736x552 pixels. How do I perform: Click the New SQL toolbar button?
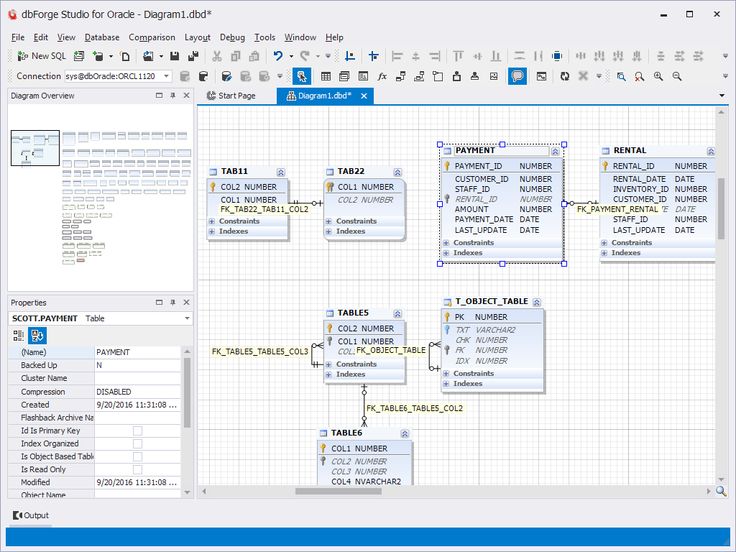pyautogui.click(x=41, y=56)
